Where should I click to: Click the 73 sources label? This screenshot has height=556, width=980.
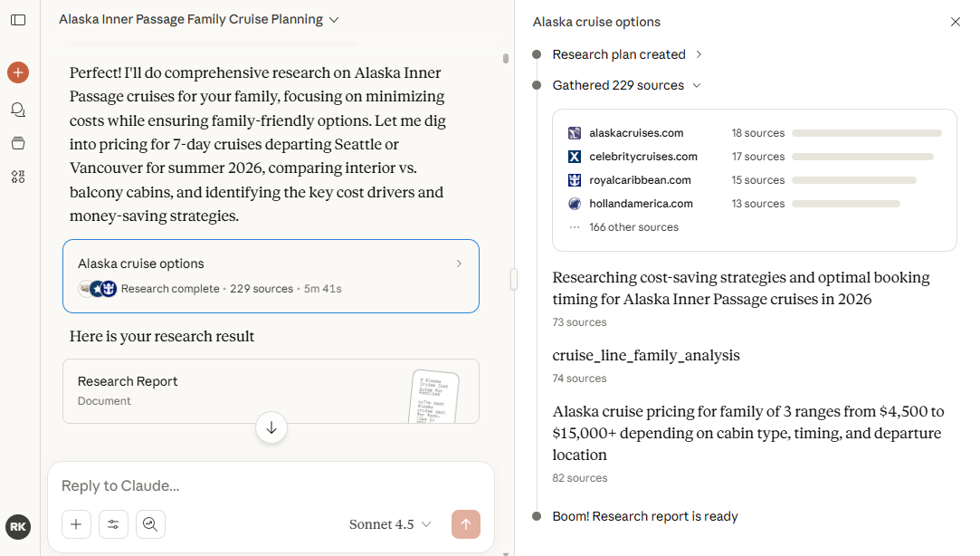click(579, 322)
